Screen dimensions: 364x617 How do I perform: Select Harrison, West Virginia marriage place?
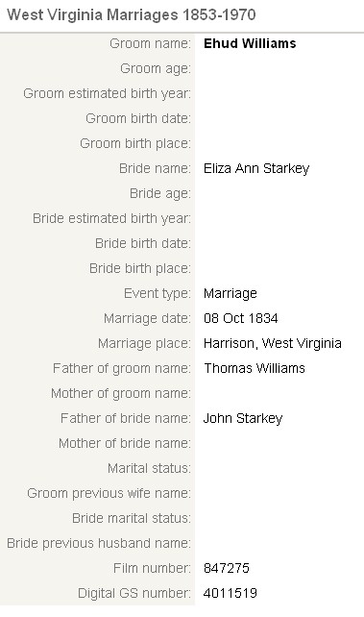point(273,343)
